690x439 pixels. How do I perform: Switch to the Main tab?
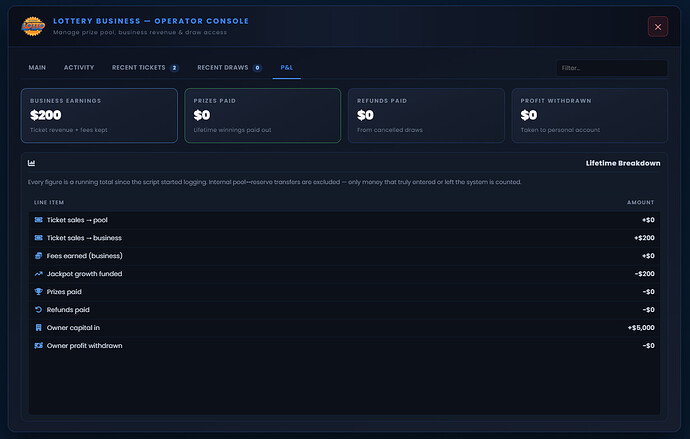[x=37, y=68]
